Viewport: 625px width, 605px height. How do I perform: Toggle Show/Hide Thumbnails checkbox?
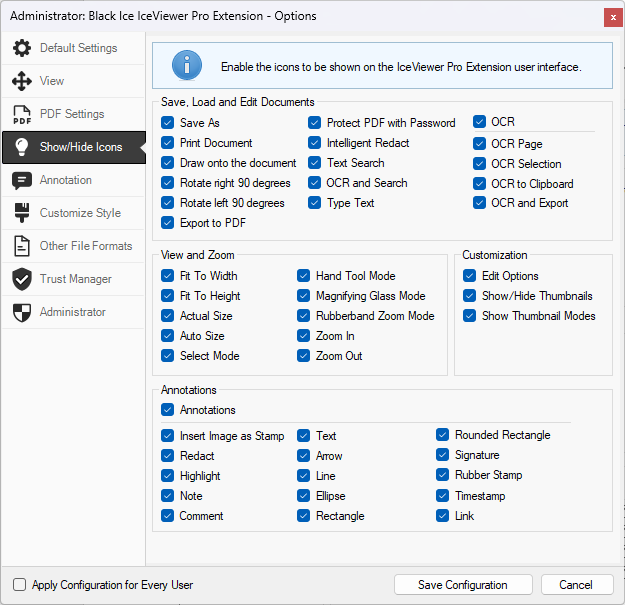point(470,296)
